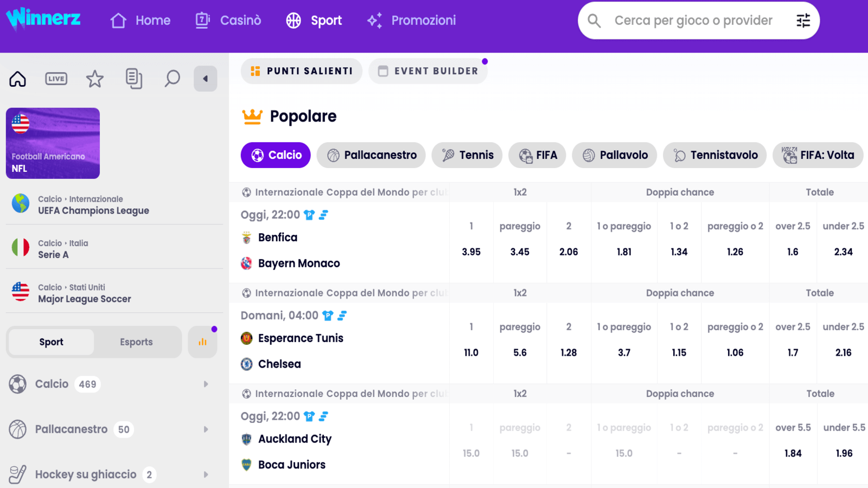868x488 pixels.
Task: Click stats icon beside Domani 04:00
Action: coord(342,316)
